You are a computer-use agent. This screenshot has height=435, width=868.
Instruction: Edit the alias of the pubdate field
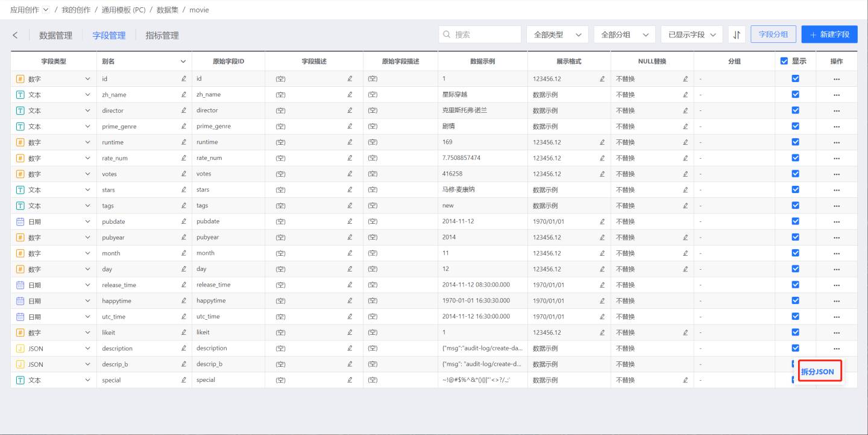click(x=184, y=221)
